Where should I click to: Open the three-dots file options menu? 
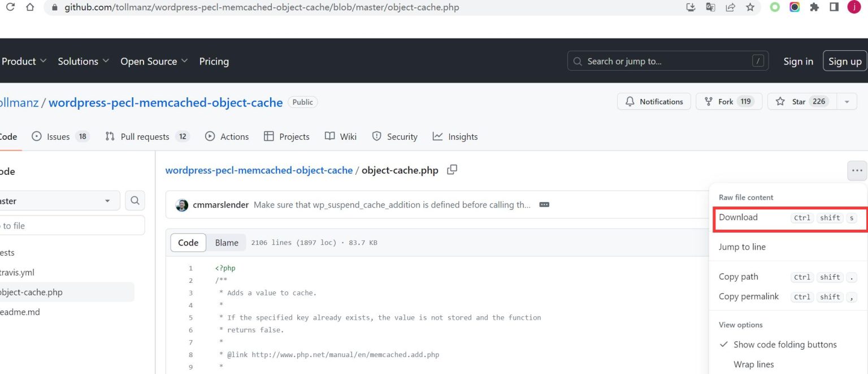[857, 170]
